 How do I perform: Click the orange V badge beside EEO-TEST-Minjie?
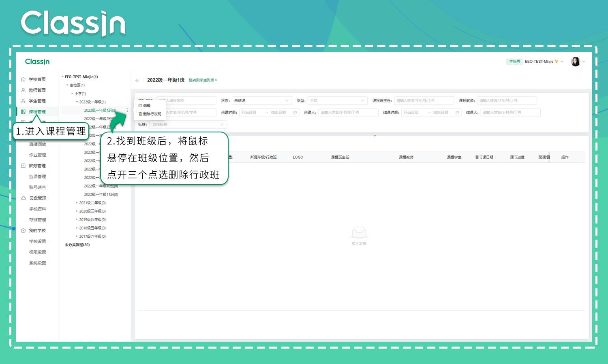pyautogui.click(x=557, y=62)
